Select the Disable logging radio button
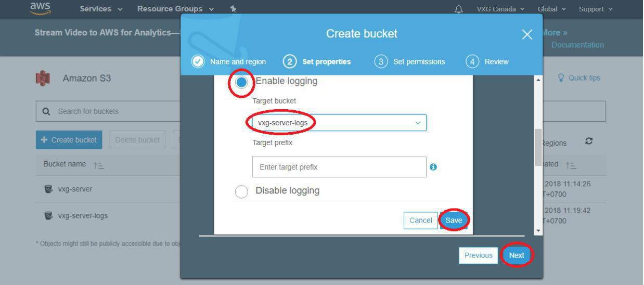 [241, 192]
